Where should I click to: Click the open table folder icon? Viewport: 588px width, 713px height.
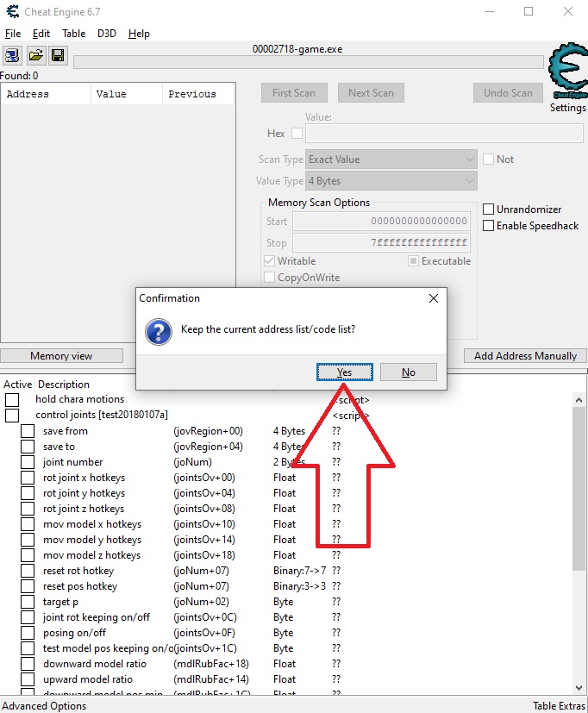coord(36,56)
